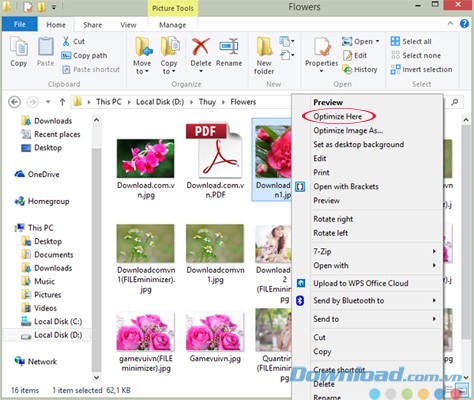Image resolution: width=474 pixels, height=400 pixels.
Task: Collapse the ribbon with the chevron
Action: click(x=450, y=23)
